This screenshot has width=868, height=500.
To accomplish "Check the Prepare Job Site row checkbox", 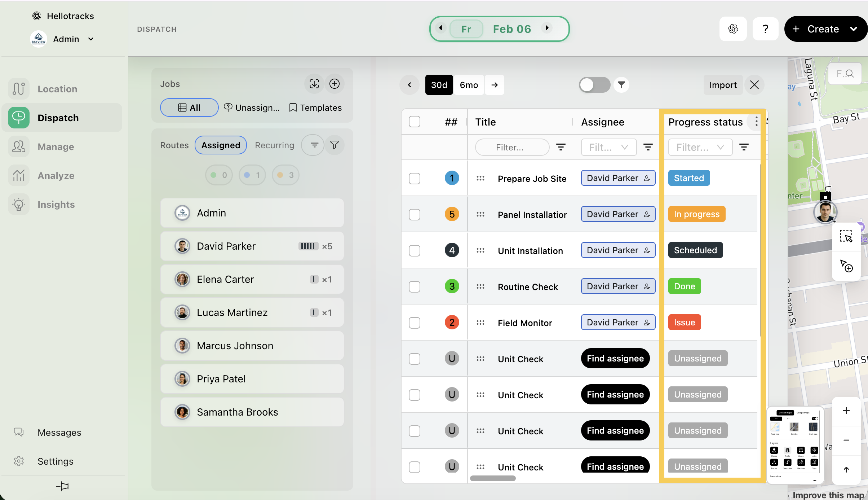I will pyautogui.click(x=415, y=178).
